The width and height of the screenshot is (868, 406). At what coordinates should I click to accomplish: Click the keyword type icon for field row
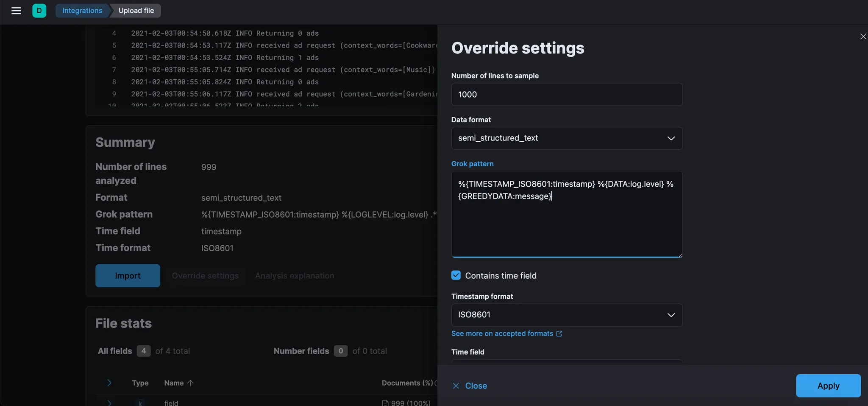(140, 403)
